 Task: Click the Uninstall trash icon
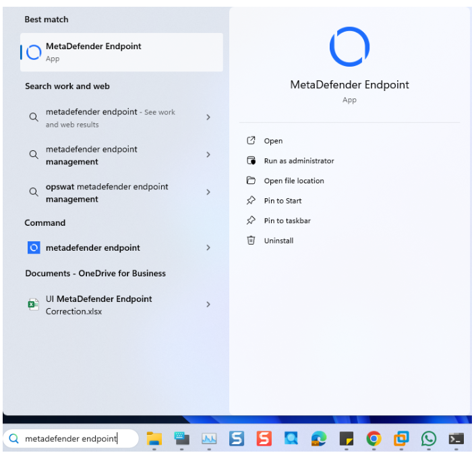tap(251, 241)
